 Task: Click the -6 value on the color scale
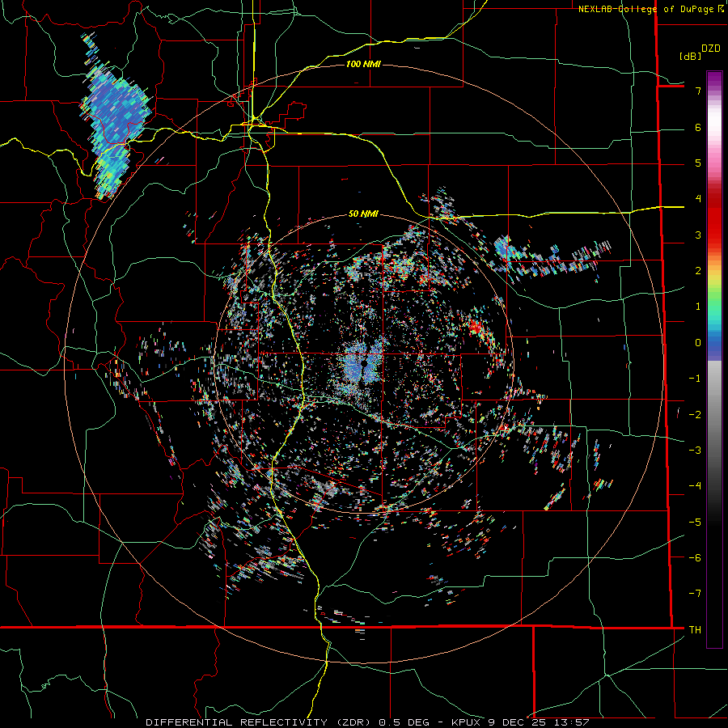(695, 557)
